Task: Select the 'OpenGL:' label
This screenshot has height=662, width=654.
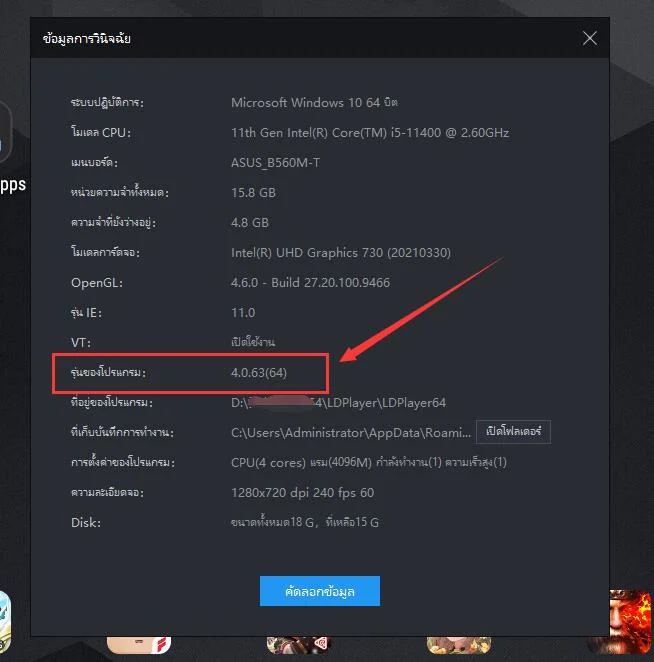Action: 97,283
